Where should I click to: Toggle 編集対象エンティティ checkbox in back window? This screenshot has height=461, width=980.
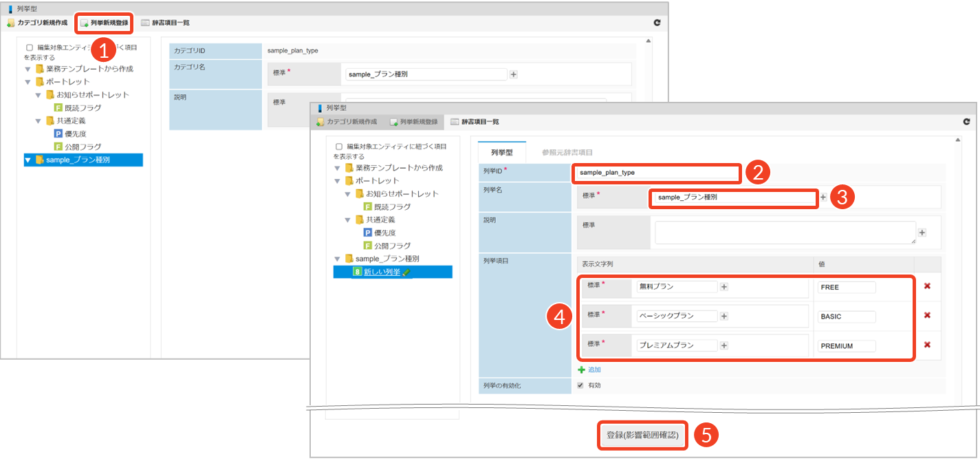[29, 47]
